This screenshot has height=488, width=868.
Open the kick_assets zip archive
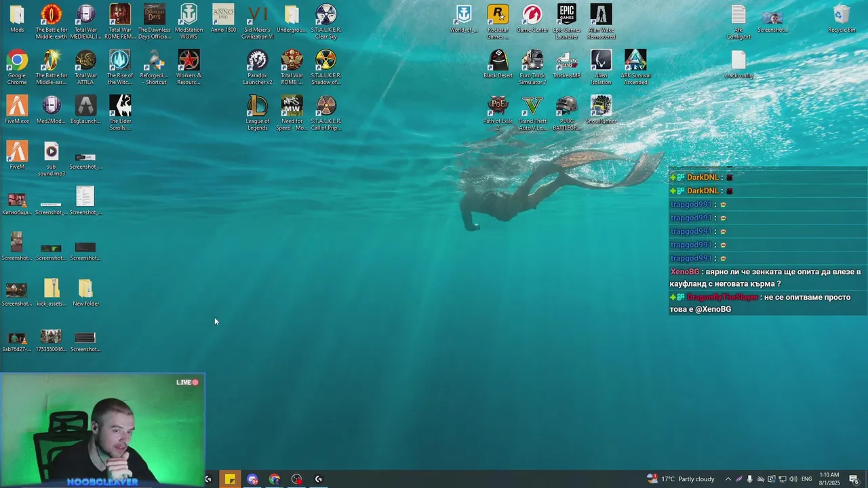(x=52, y=291)
